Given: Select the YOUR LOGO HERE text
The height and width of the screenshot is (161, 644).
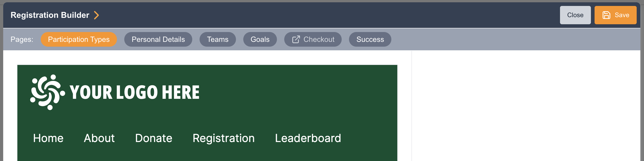Looking at the screenshot, I should click(135, 92).
